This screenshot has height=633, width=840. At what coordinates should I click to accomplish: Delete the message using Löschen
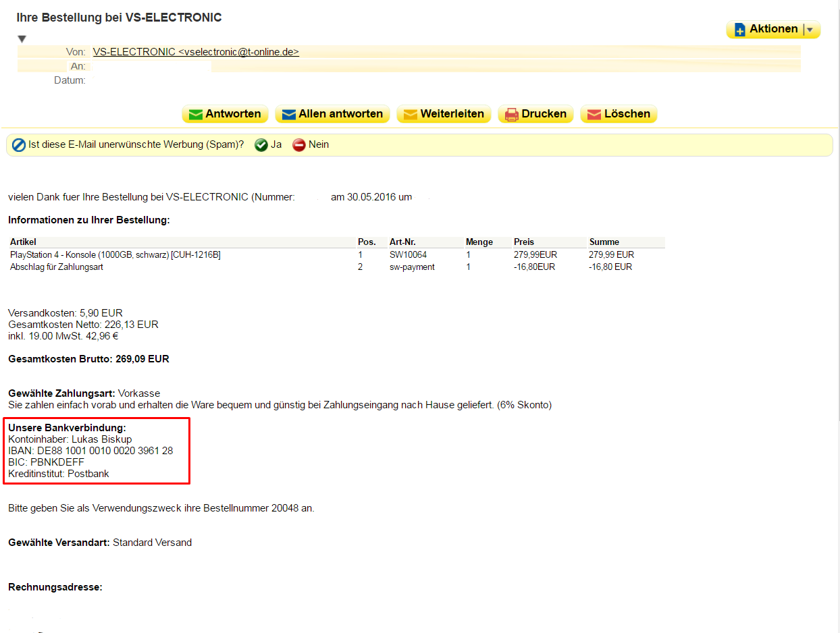click(619, 114)
